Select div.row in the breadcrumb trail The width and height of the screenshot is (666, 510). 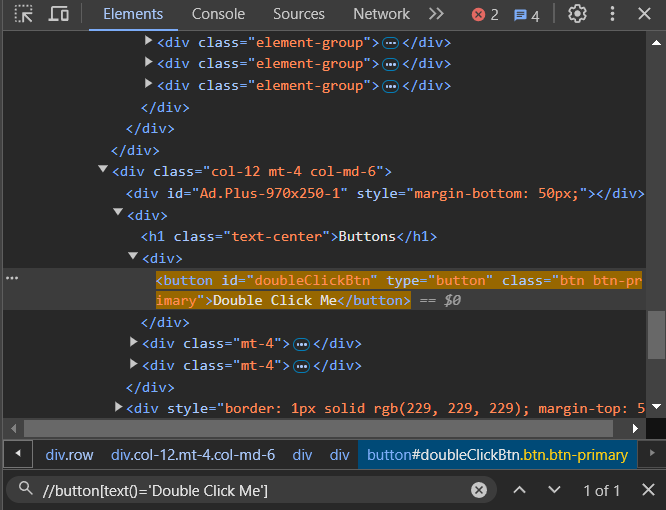(69, 454)
